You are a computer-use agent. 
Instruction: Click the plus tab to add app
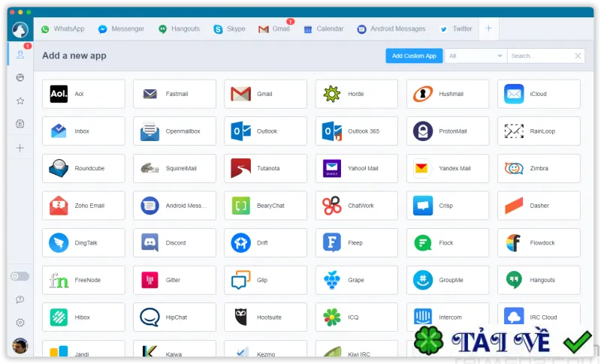(489, 29)
